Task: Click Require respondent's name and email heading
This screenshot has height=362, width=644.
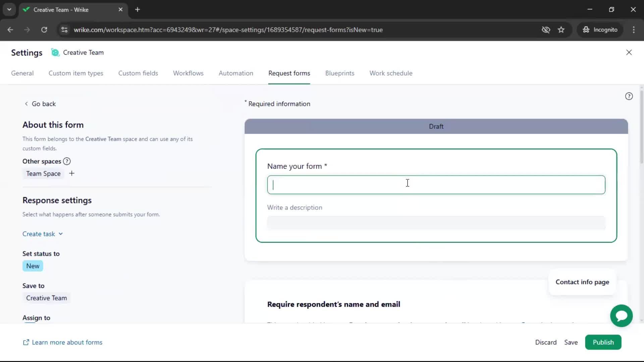Action: [x=334, y=304]
